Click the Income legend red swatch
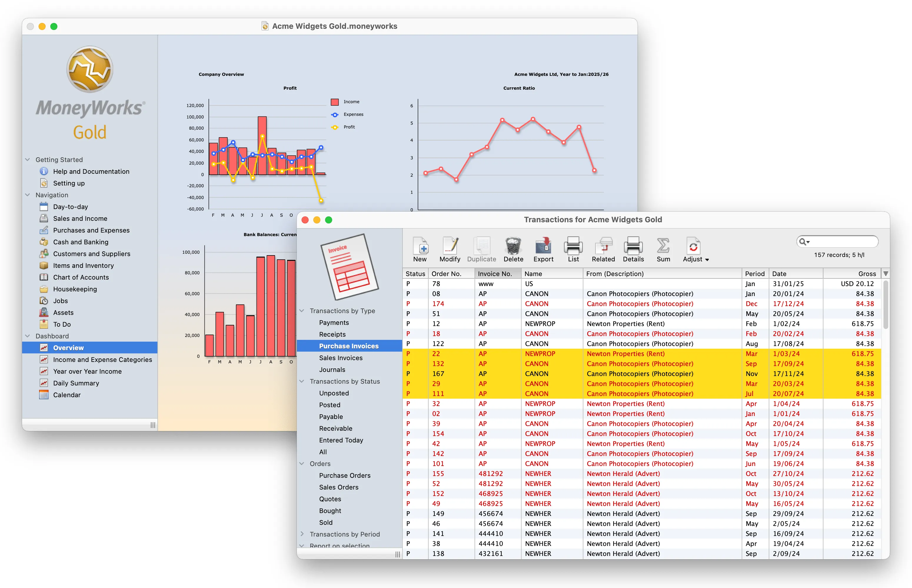 (335, 102)
